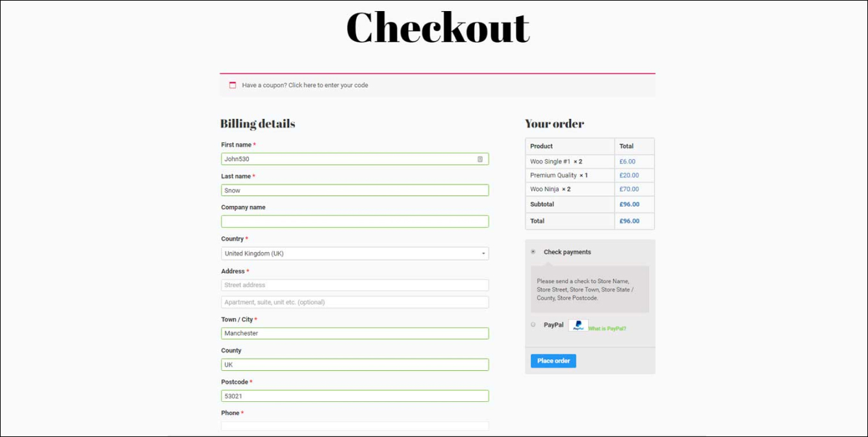Click the Phone input field
The image size is (868, 437).
pos(355,426)
